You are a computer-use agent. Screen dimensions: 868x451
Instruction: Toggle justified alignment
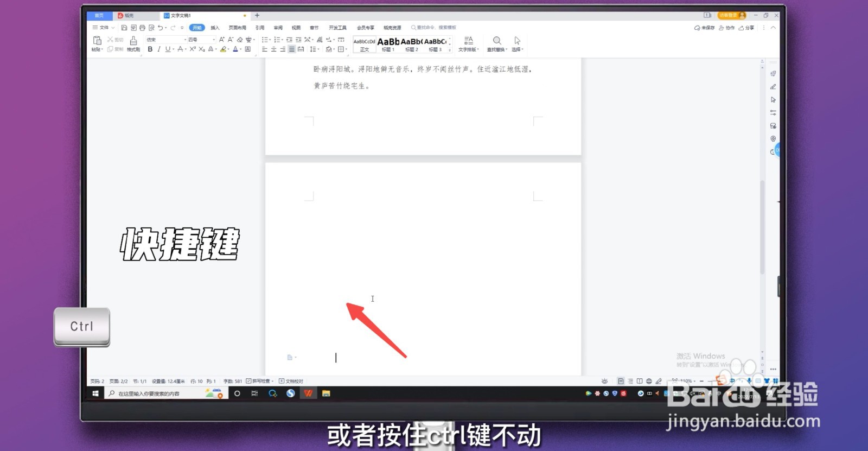(x=292, y=49)
